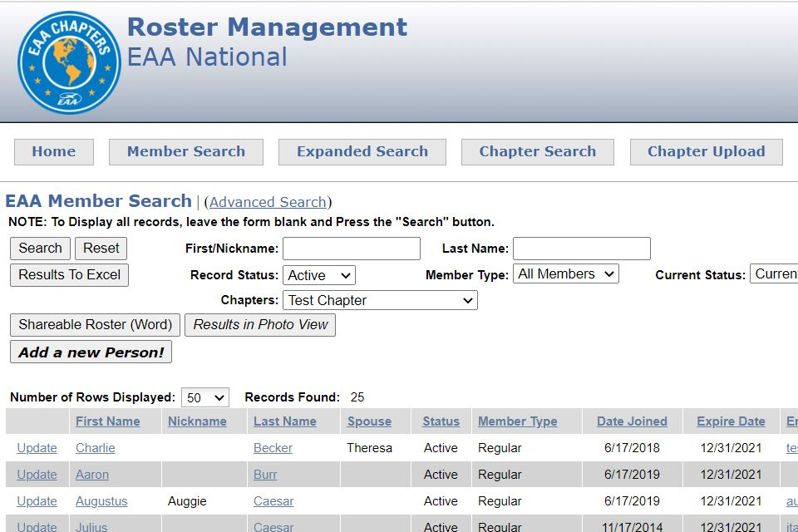Screen dimensions: 798x532
Task: Open Chapter Upload
Action: click(706, 151)
